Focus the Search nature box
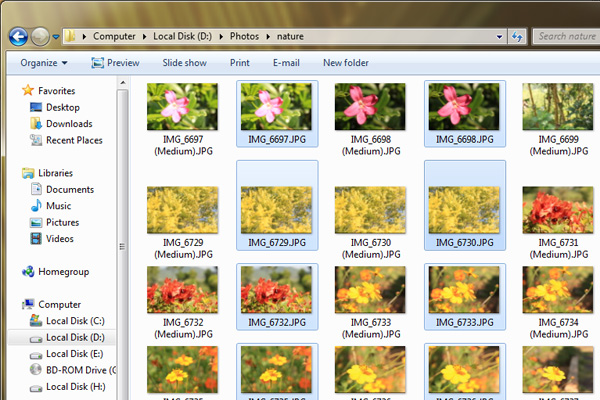Image resolution: width=600 pixels, height=400 pixels. point(566,36)
